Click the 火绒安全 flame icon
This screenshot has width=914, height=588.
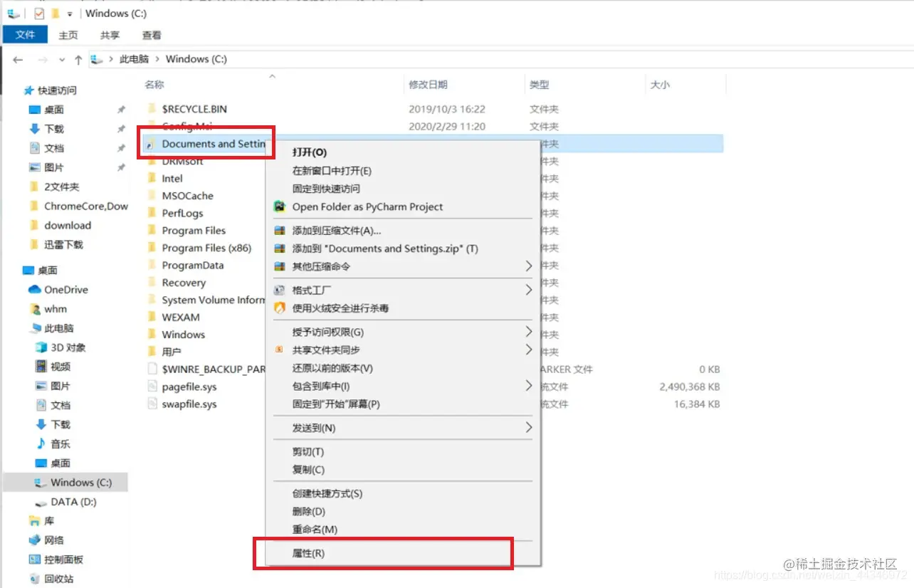pos(279,308)
